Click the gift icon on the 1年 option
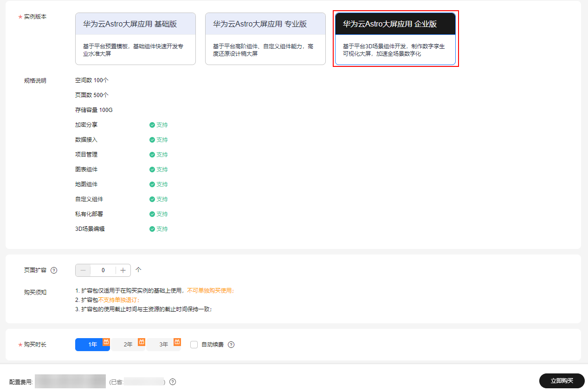588x392 pixels. 106,342
